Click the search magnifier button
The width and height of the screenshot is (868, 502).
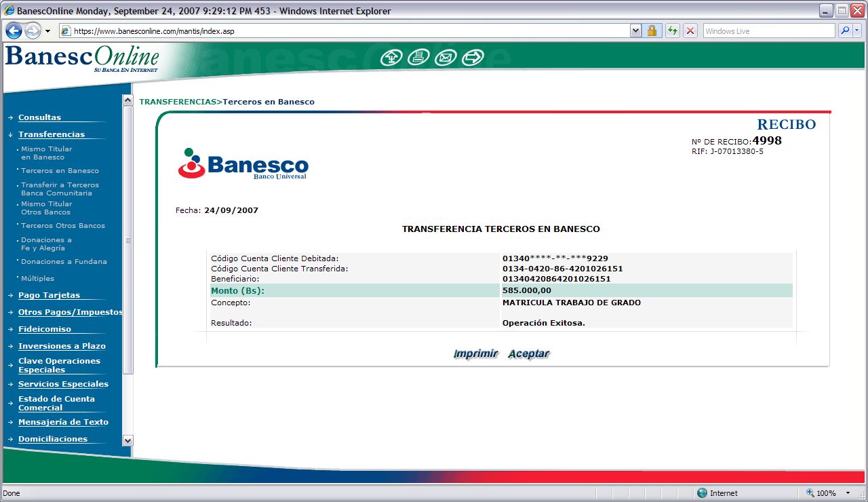pyautogui.click(x=845, y=31)
